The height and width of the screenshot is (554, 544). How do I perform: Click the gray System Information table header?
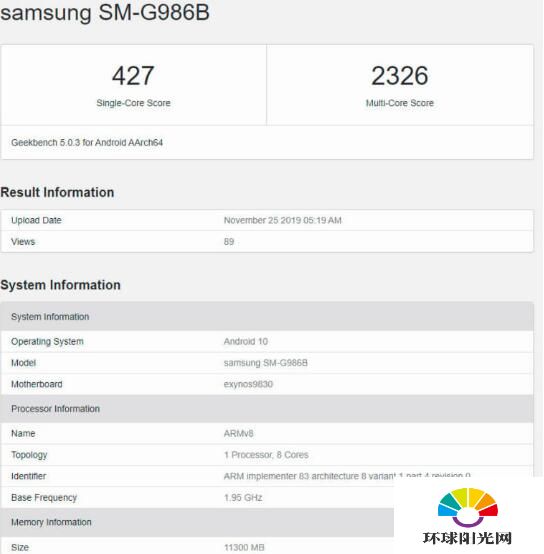click(267, 317)
